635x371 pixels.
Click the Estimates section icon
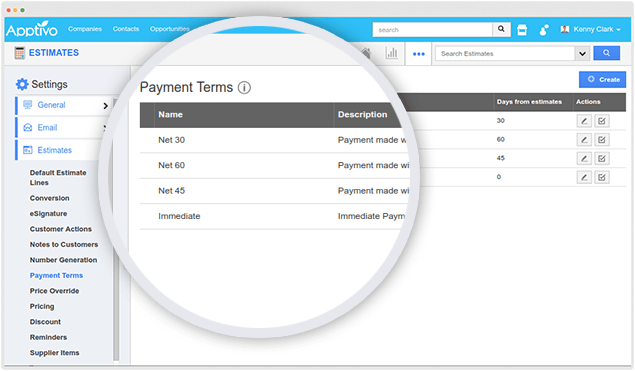pyautogui.click(x=28, y=150)
